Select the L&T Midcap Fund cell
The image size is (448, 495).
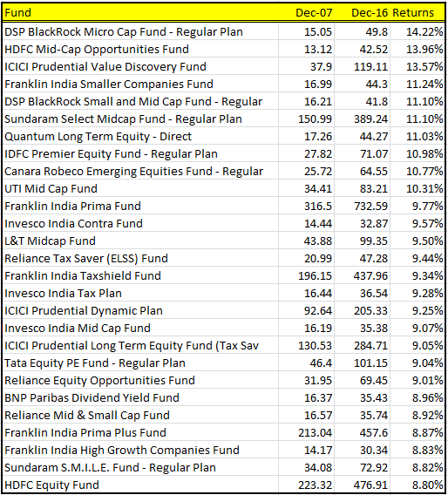click(x=140, y=241)
